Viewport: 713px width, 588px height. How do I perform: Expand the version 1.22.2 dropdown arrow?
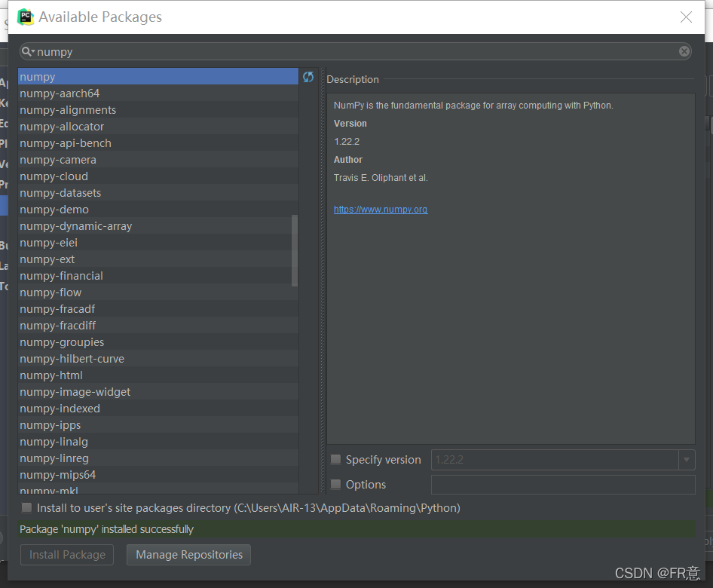(x=687, y=460)
